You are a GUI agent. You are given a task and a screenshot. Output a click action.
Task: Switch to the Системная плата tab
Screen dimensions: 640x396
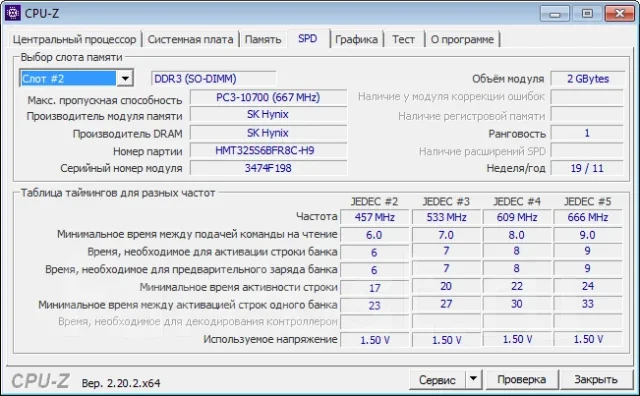click(190, 40)
